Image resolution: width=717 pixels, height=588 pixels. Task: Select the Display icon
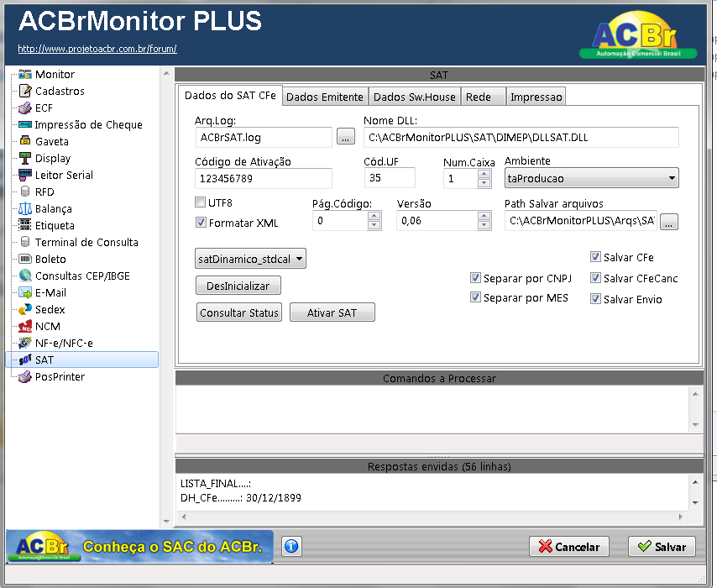pyautogui.click(x=24, y=158)
